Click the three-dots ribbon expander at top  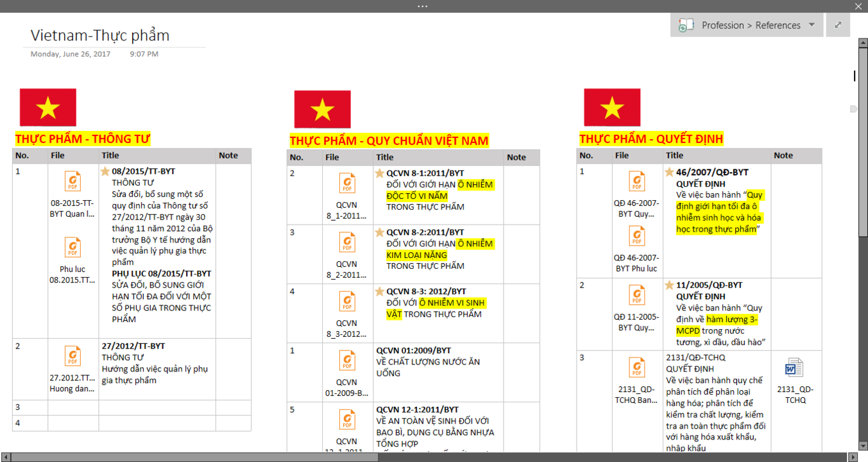[x=422, y=6]
